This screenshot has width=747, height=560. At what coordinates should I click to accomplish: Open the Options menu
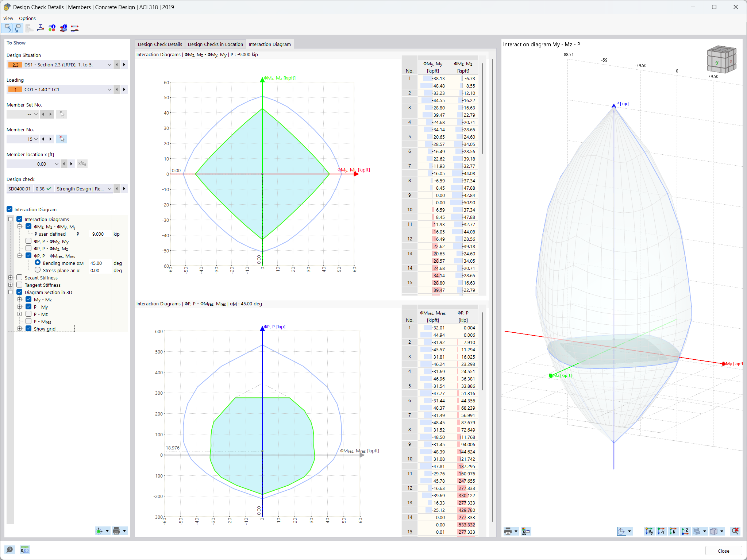pyautogui.click(x=27, y=18)
